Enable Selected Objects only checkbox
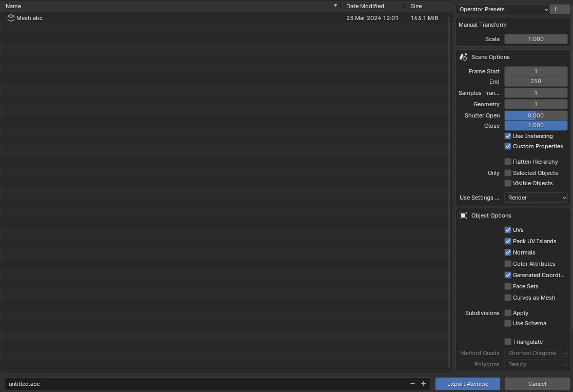573x392 pixels. coord(508,173)
